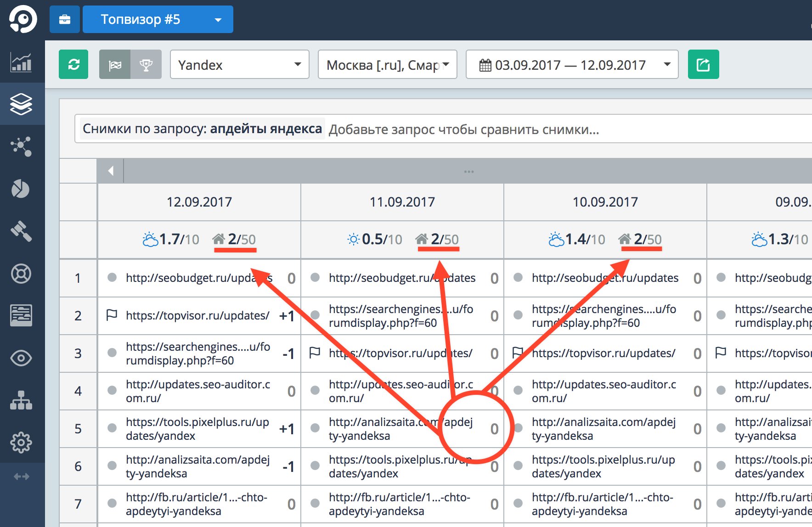Click the -1 change in row 3
Image resolution: width=812 pixels, height=527 pixels.
click(288, 353)
